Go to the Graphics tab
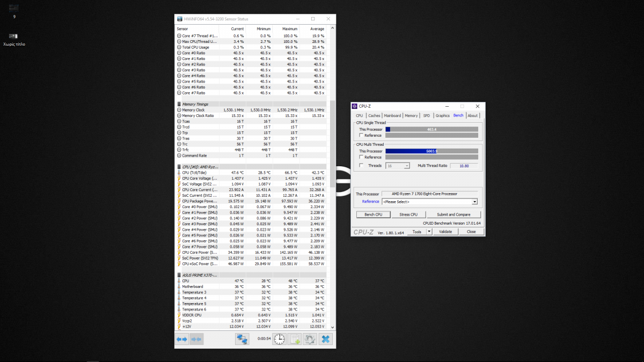644x362 pixels. [443, 115]
